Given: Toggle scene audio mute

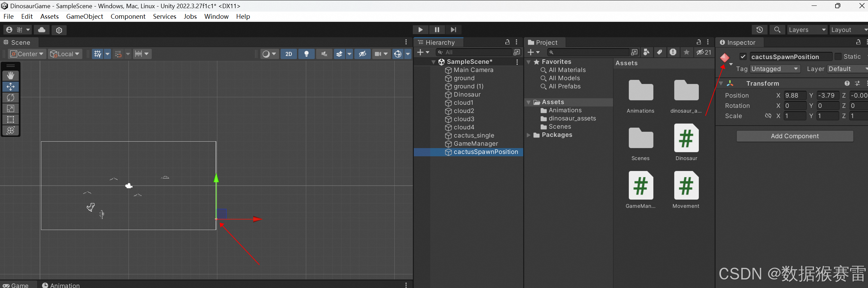Looking at the screenshot, I should coord(324,54).
